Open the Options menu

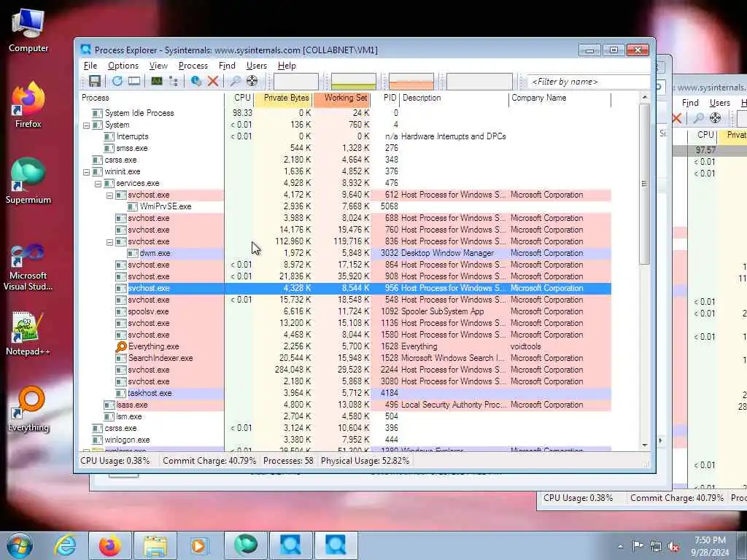[123, 66]
